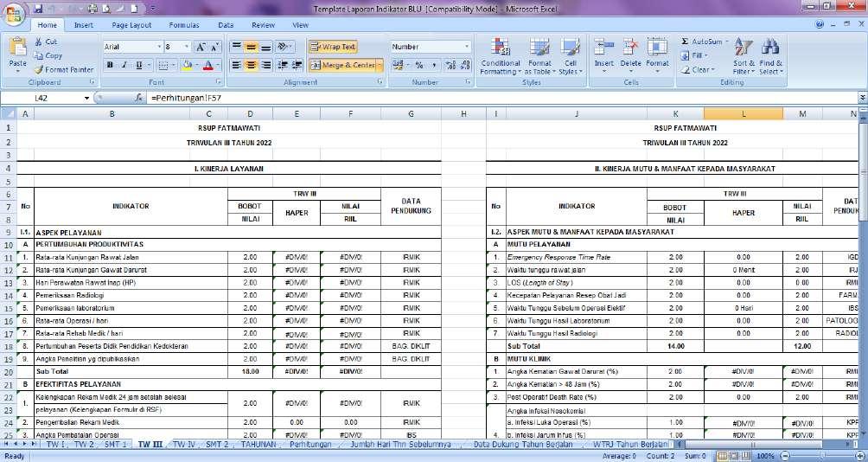Image resolution: width=868 pixels, height=462 pixels.
Task: Toggle Wrap Text
Action: point(333,47)
